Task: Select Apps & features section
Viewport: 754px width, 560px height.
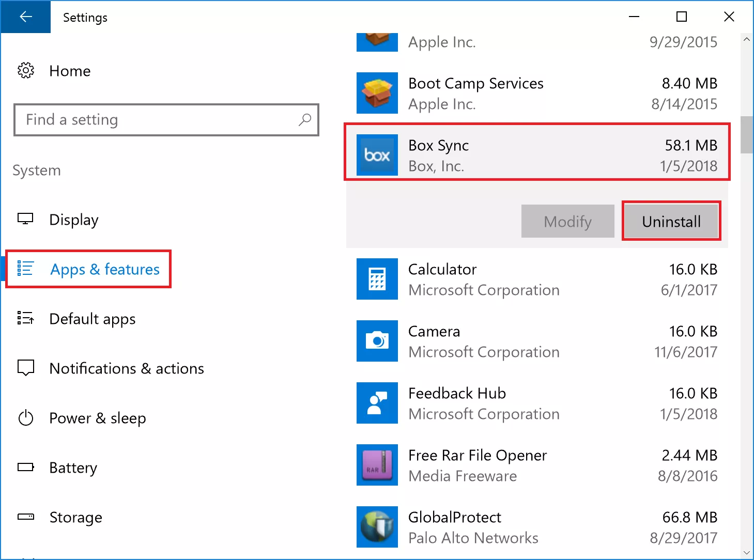Action: point(105,269)
